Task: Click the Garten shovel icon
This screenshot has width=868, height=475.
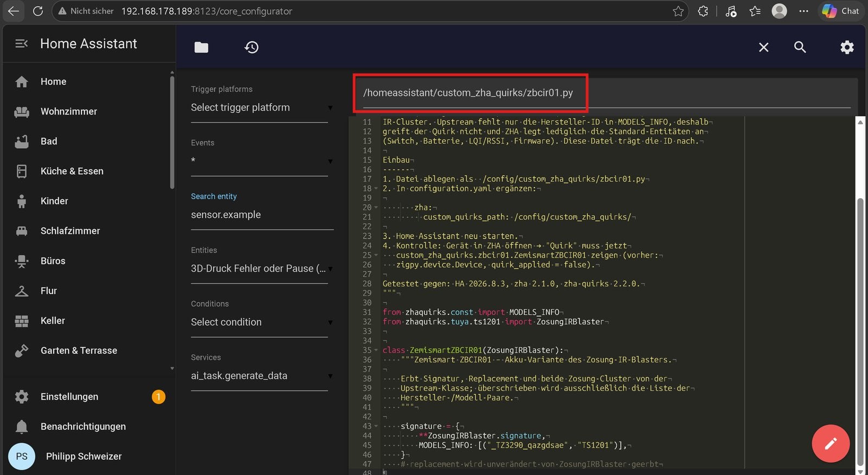Action: pos(22,351)
